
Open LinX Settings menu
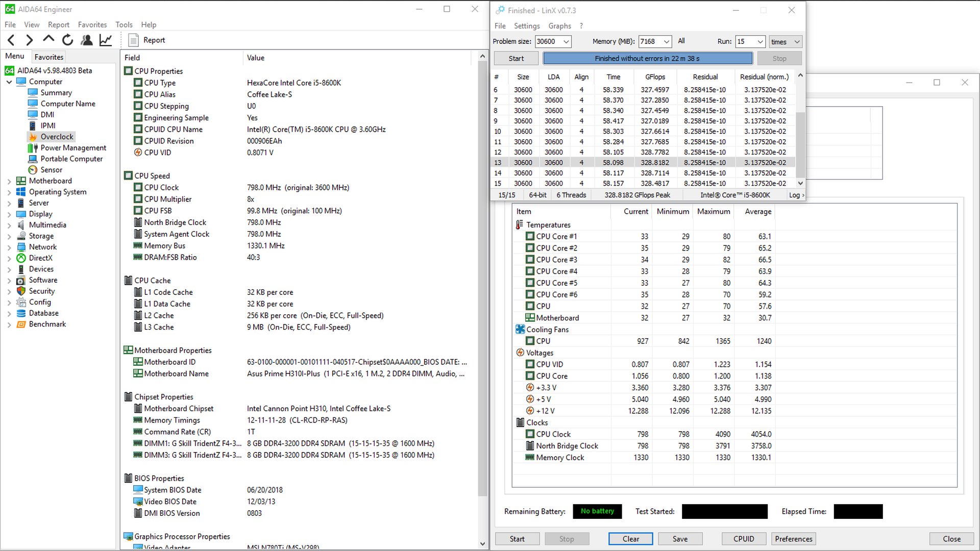pyautogui.click(x=527, y=26)
